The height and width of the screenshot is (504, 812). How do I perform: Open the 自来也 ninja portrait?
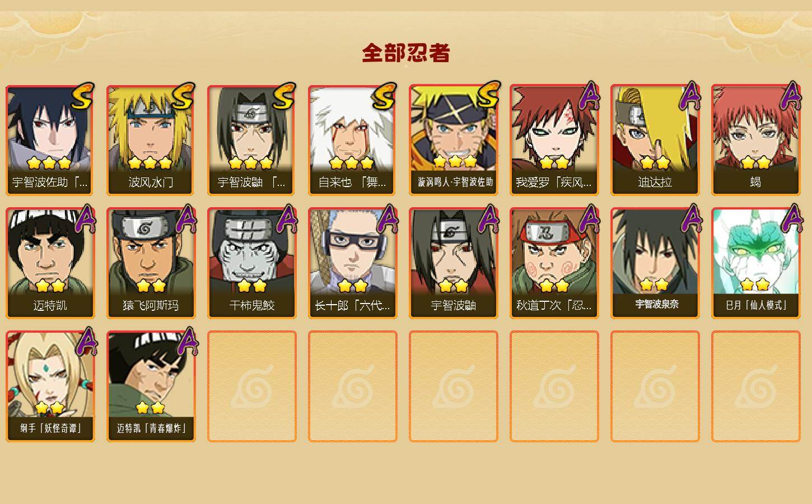coord(352,140)
